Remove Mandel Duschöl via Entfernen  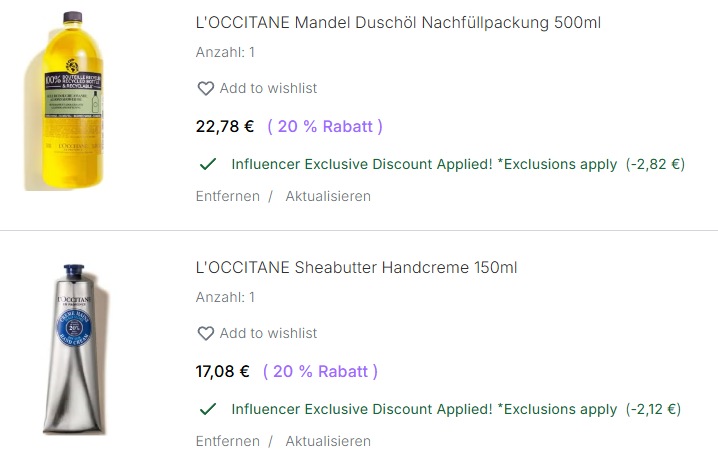click(x=227, y=196)
